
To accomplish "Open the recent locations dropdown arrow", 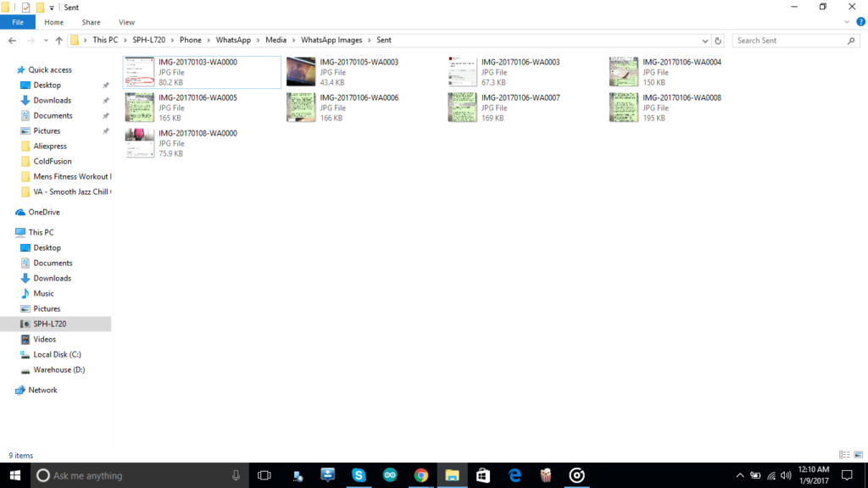I will click(x=45, y=41).
